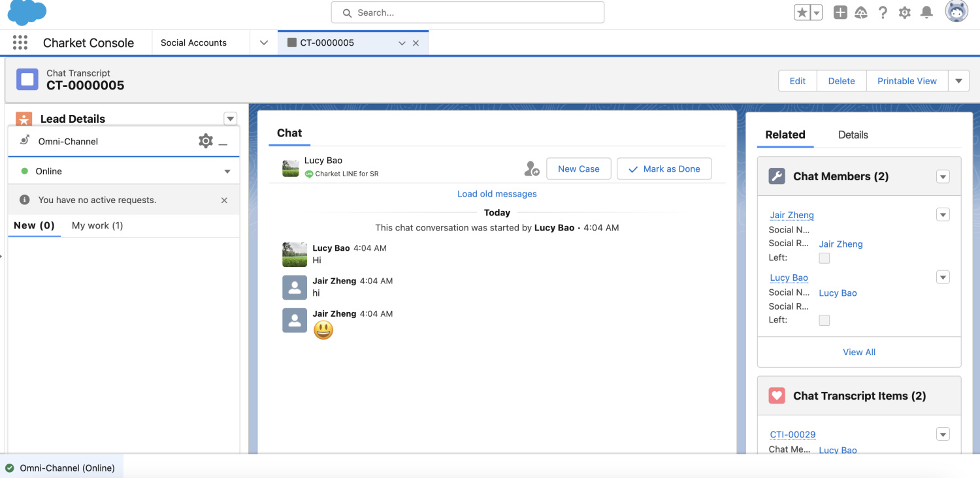Minimize the Omni-Channel panel
The image size is (980, 478).
pyautogui.click(x=223, y=142)
